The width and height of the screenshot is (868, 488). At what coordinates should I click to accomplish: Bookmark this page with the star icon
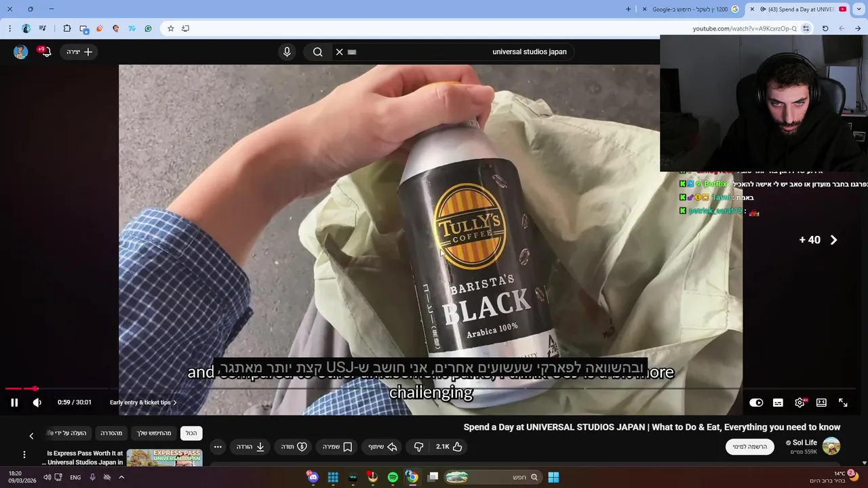[170, 28]
